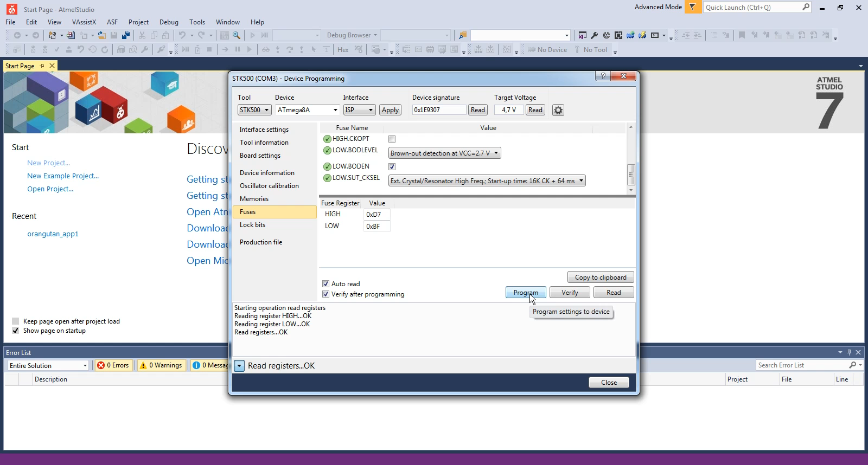Viewport: 868px width, 465px height.
Task: Open the LOW.BODLEVEL brown-out detection dropdown
Action: tap(445, 153)
